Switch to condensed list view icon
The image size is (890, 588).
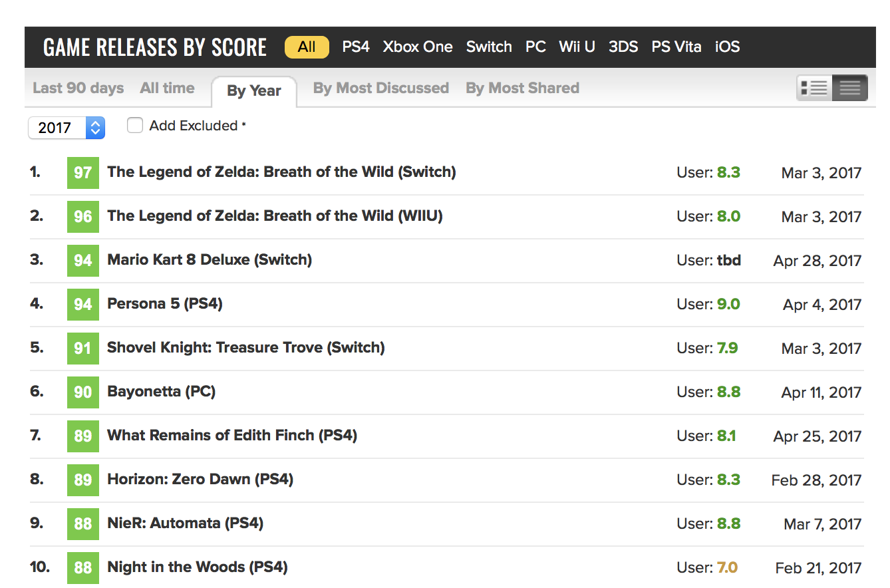[850, 88]
